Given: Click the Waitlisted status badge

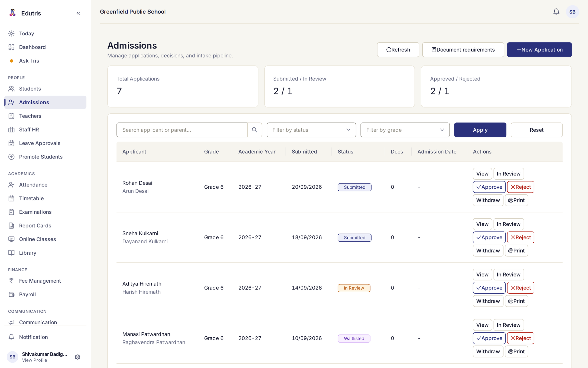Looking at the screenshot, I should (x=354, y=338).
